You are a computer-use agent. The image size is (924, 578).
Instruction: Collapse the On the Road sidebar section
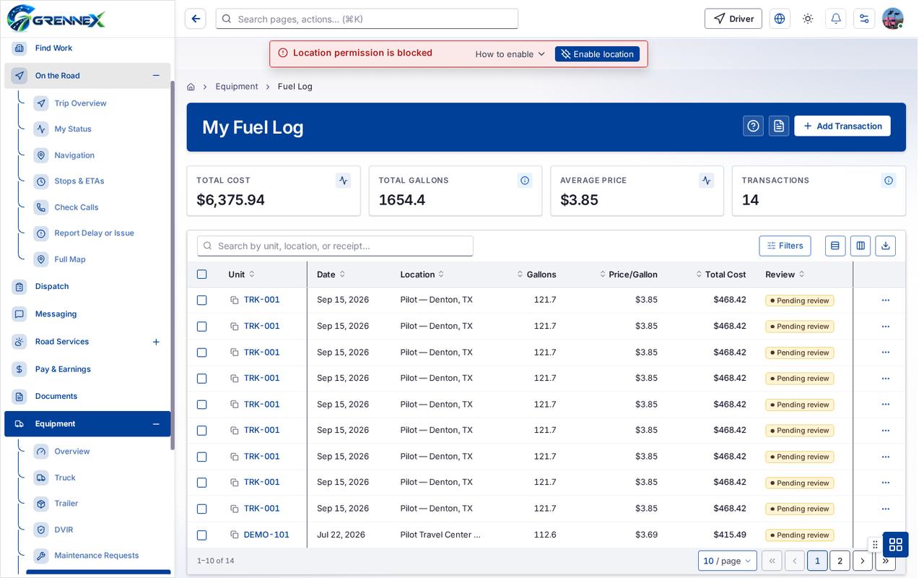coord(156,76)
